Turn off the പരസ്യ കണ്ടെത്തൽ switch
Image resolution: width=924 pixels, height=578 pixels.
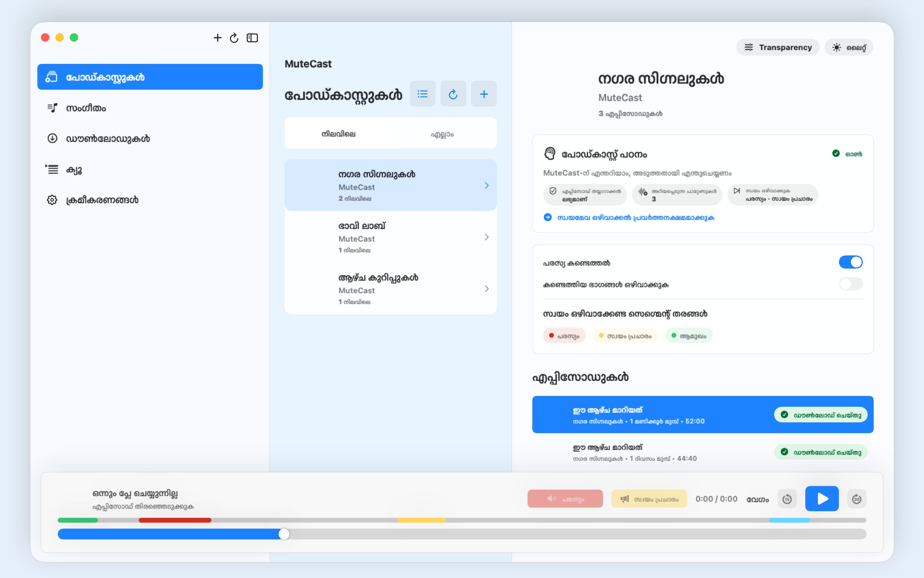click(850, 262)
